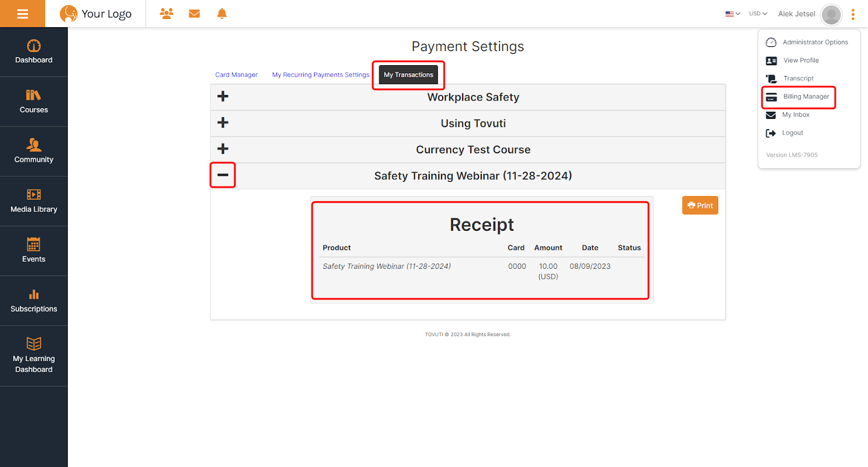Viewport: 868px width, 467px height.
Task: Expand the Currency Test Course transaction
Action: (222, 148)
